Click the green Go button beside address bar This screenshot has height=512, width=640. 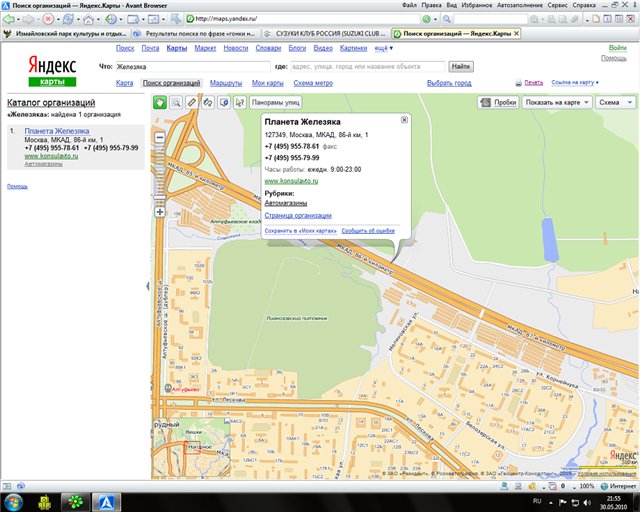click(426, 19)
